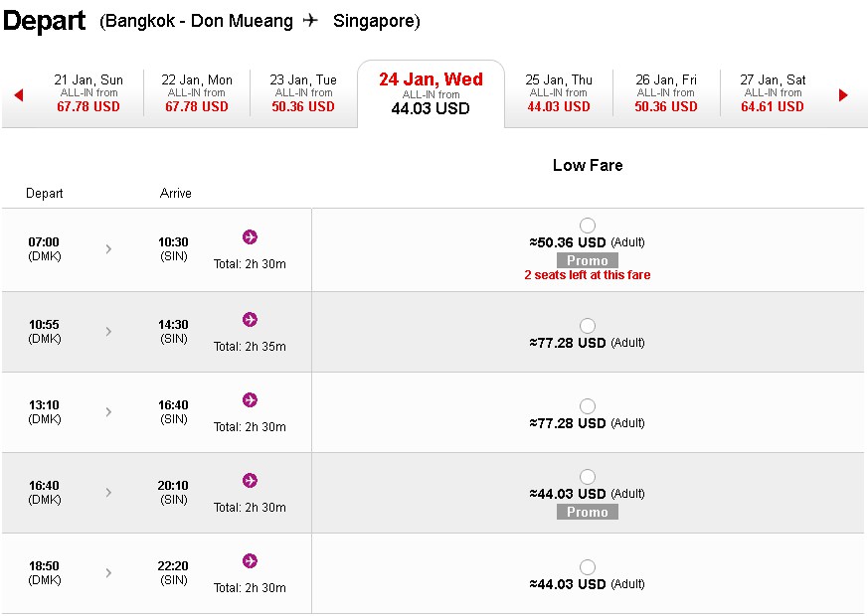
Task: Show earlier dates with the left red arrow
Action: coord(19,95)
